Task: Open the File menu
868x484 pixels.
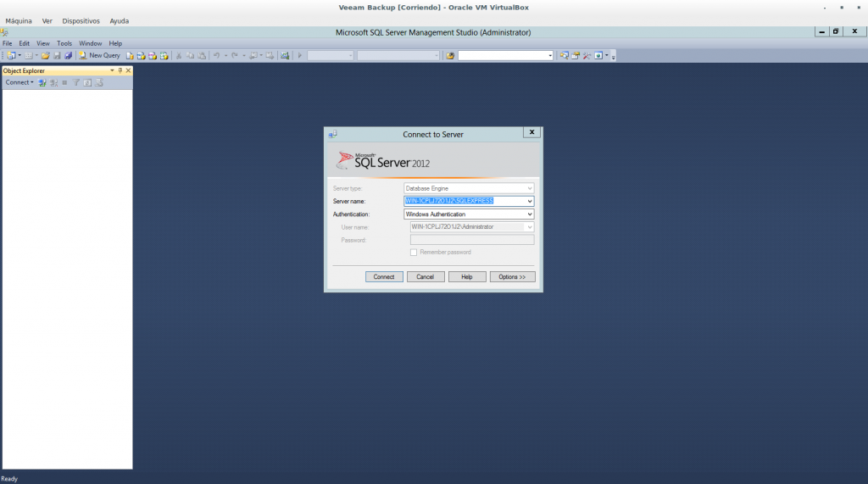Action: point(7,43)
